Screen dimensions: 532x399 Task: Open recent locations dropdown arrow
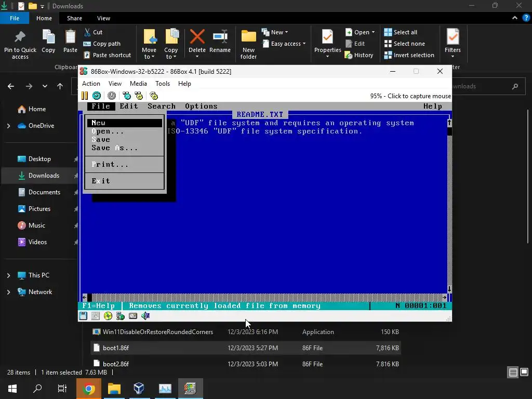45,86
